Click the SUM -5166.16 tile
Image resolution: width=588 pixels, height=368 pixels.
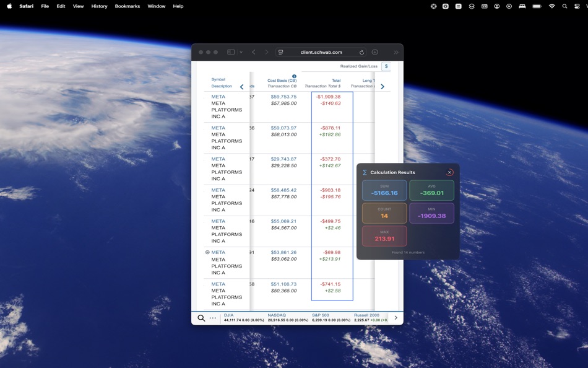[384, 190]
